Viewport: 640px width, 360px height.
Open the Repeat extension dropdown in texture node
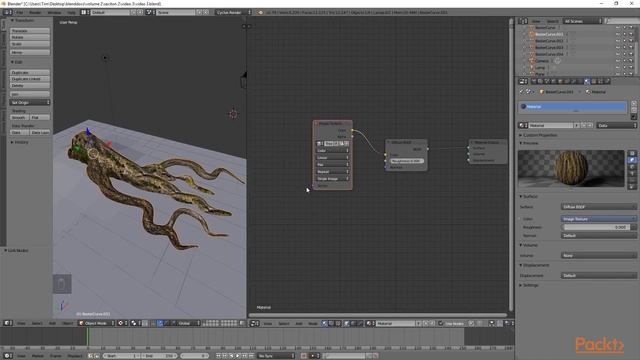pyautogui.click(x=333, y=172)
